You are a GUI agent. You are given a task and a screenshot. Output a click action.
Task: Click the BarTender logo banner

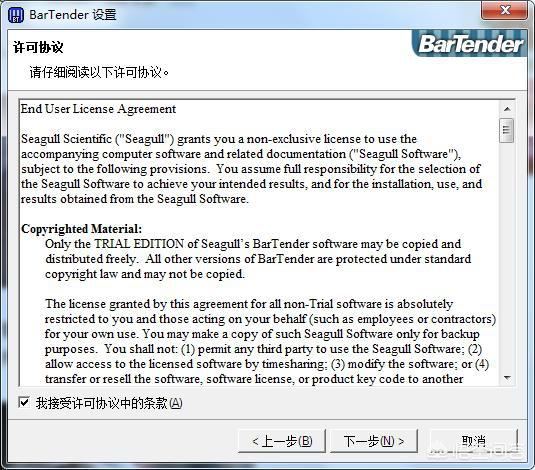(470, 44)
